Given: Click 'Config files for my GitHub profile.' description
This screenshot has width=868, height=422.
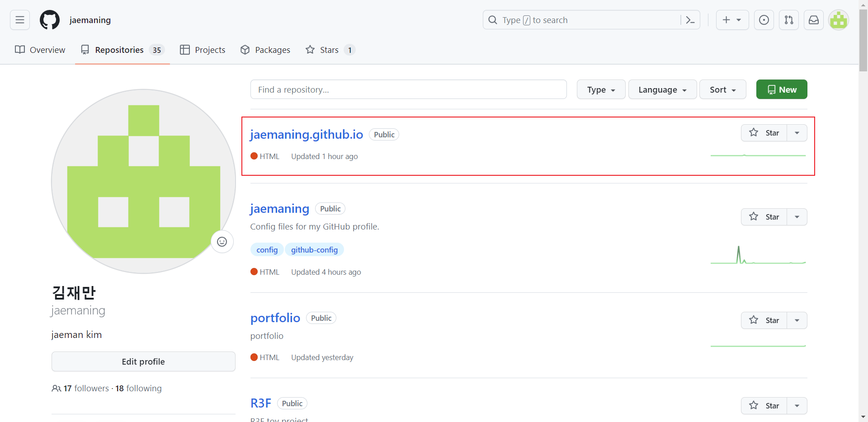Looking at the screenshot, I should [x=315, y=226].
